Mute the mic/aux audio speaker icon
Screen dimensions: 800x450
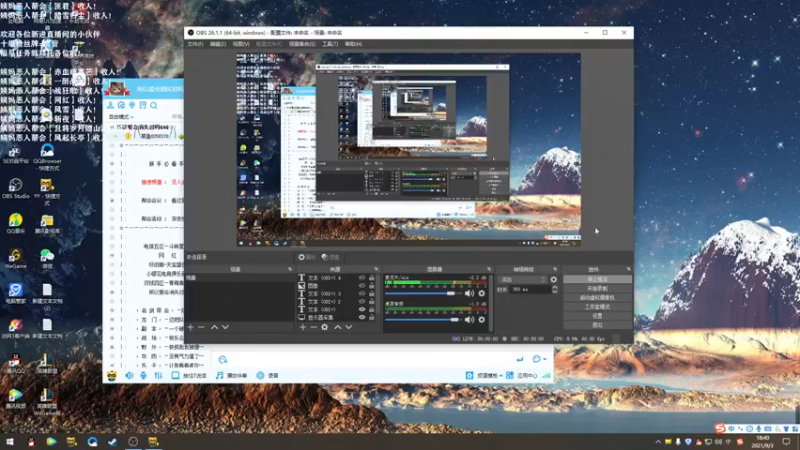(469, 293)
